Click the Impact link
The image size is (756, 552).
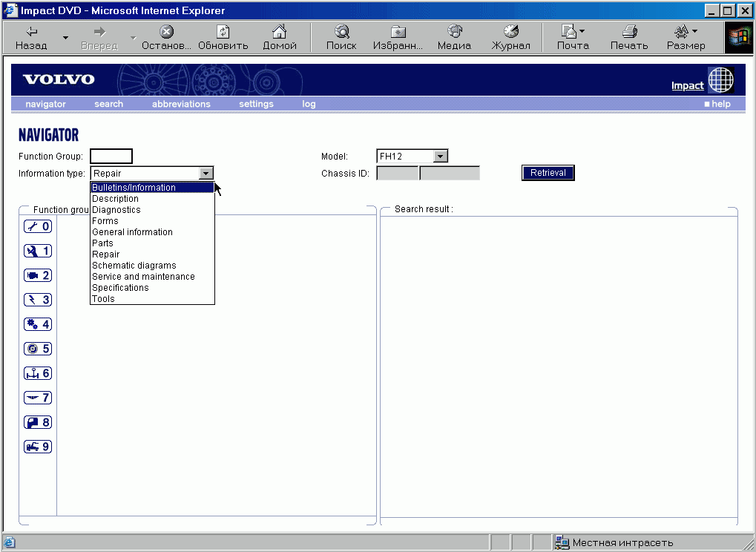pyautogui.click(x=688, y=86)
